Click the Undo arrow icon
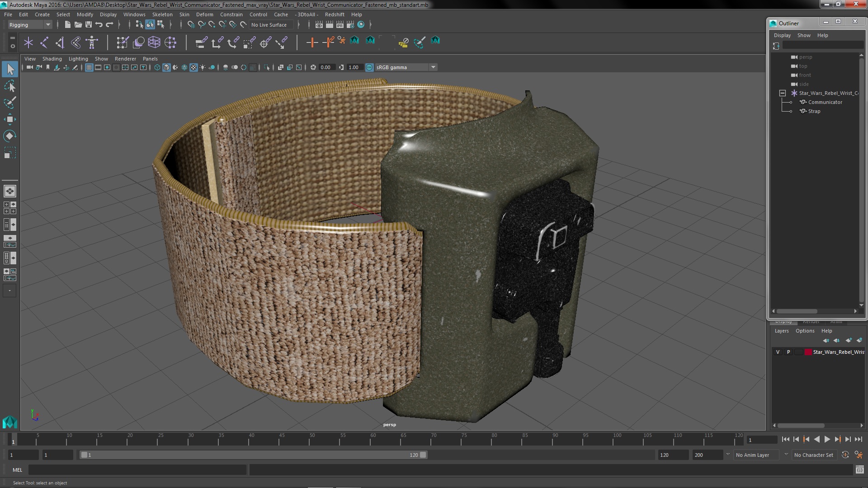 [99, 25]
